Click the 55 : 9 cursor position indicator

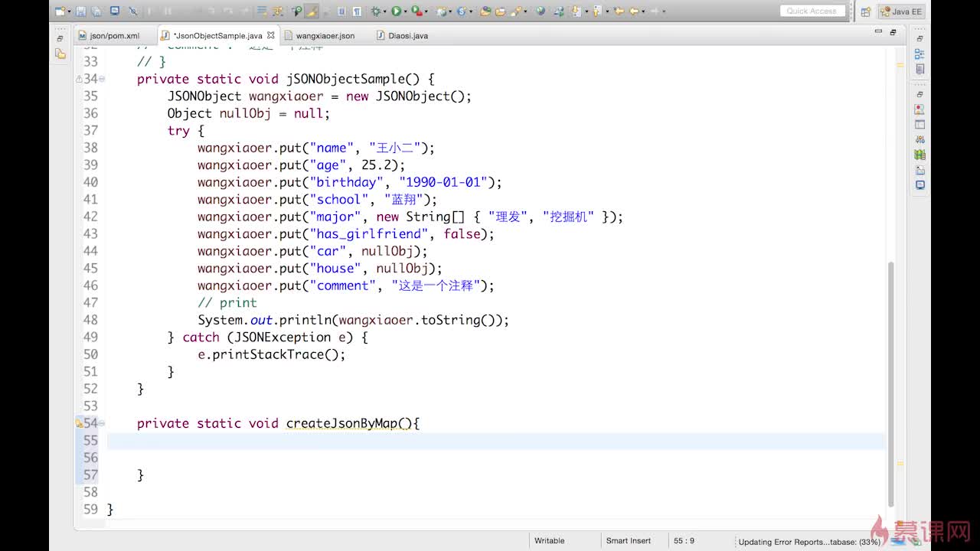684,540
